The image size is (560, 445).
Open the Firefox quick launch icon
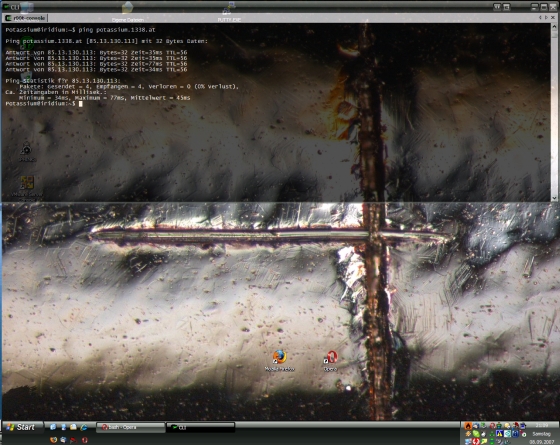(x=54, y=440)
